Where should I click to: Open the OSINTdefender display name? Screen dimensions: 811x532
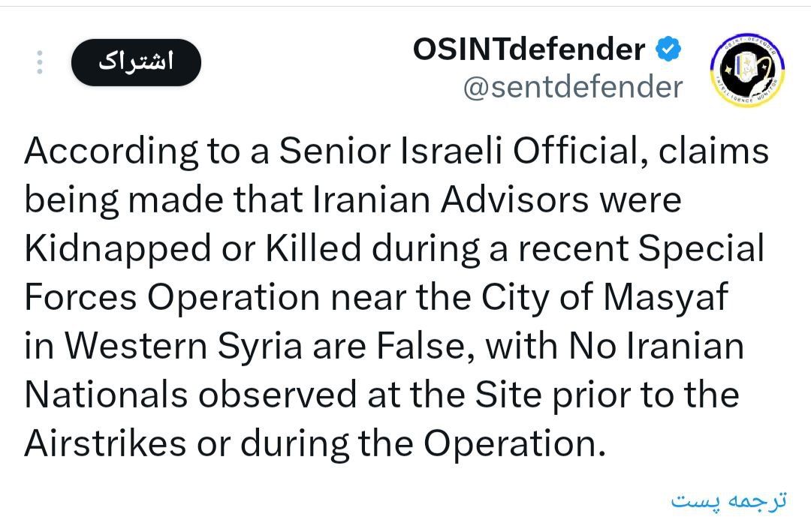[528, 50]
